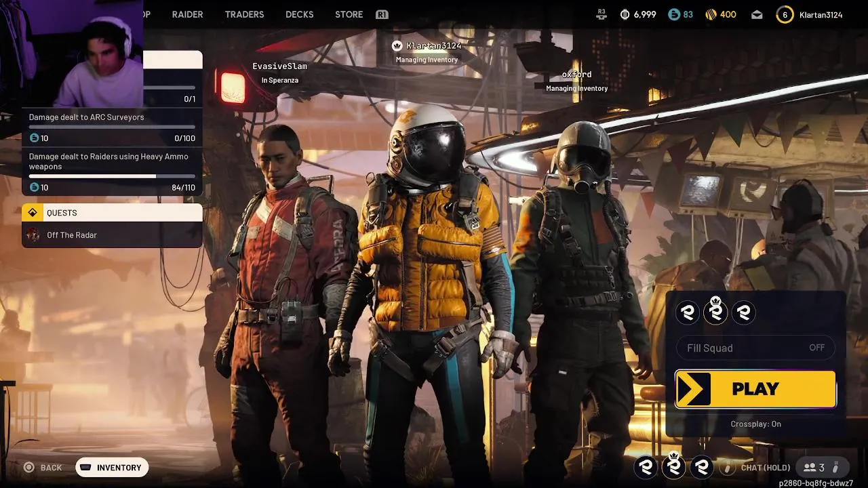
Task: Click first squad emblem in bottom bar
Action: [x=646, y=467]
